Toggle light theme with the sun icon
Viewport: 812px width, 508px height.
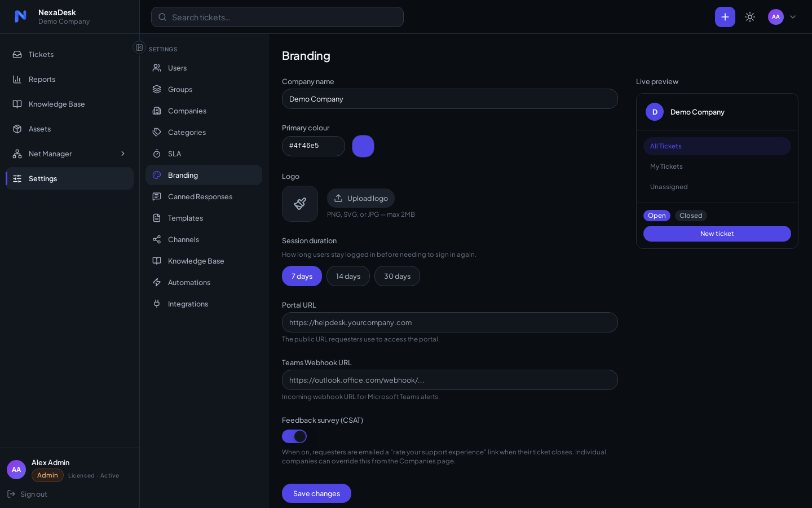click(749, 17)
